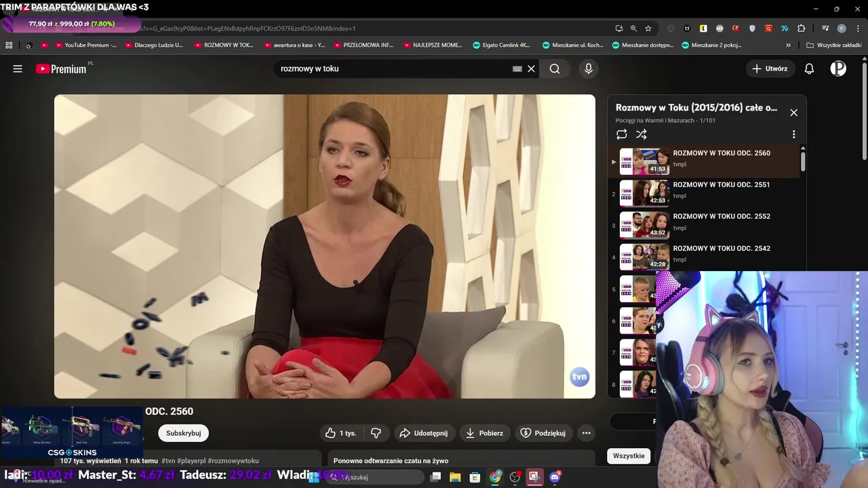Open the media controls music-note icon
The height and width of the screenshot is (488, 868).
pos(825,28)
